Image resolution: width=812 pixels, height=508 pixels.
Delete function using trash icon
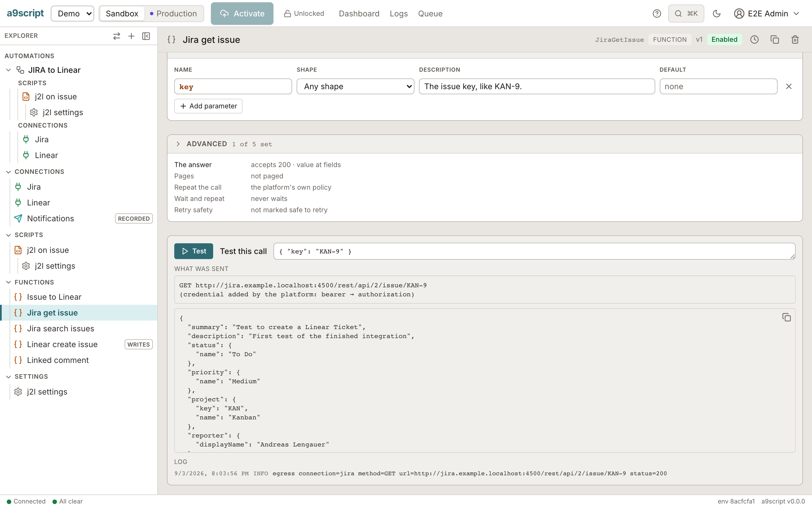tap(795, 40)
